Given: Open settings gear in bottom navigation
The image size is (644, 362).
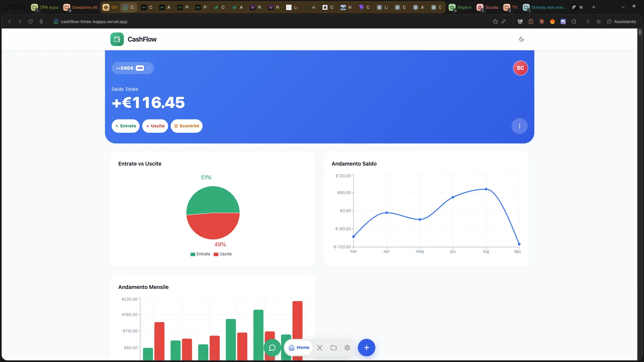Looking at the screenshot, I should pyautogui.click(x=347, y=348).
